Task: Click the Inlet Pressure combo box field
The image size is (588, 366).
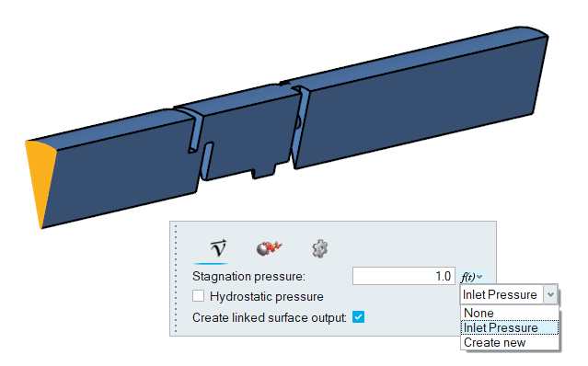Action: [x=502, y=294]
